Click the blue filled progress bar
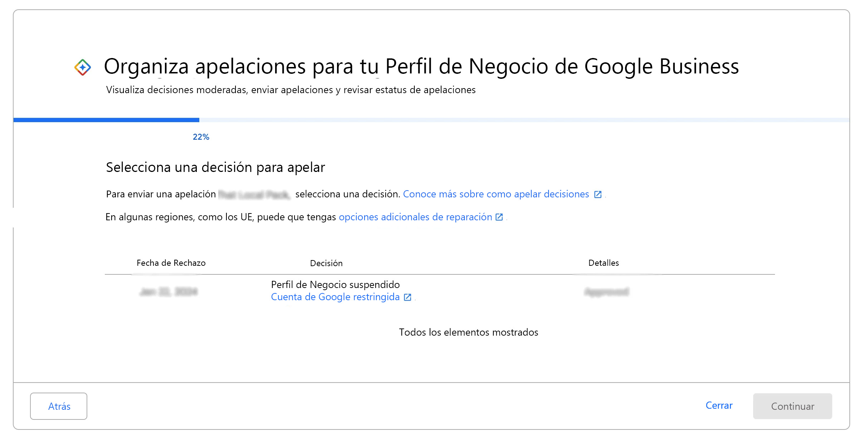The width and height of the screenshot is (868, 437). point(106,120)
